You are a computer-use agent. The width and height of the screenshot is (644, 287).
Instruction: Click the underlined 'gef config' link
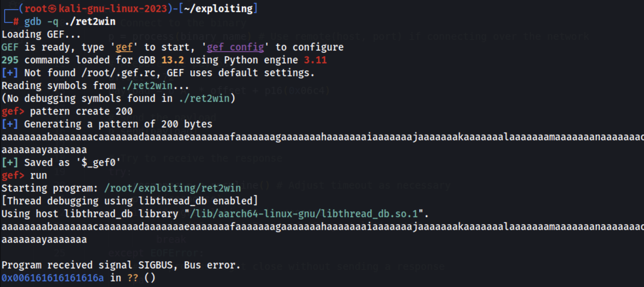coord(235,47)
